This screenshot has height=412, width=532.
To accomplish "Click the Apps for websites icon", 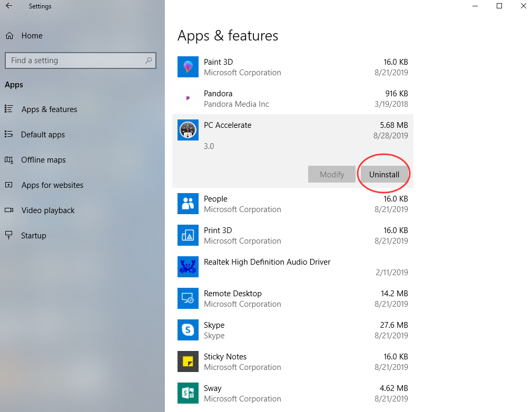I will [x=9, y=185].
